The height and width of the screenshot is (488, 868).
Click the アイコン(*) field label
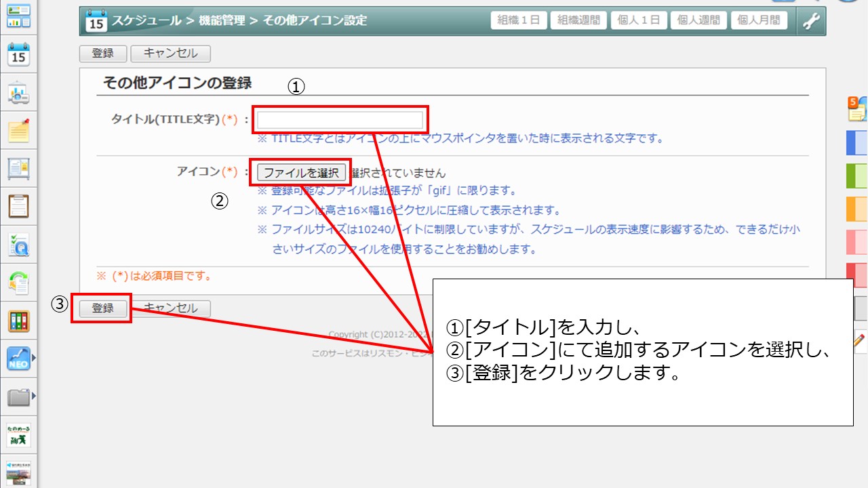[x=208, y=171]
